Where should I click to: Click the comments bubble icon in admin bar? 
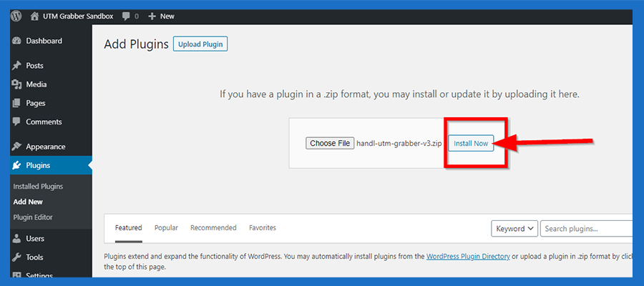[126, 16]
